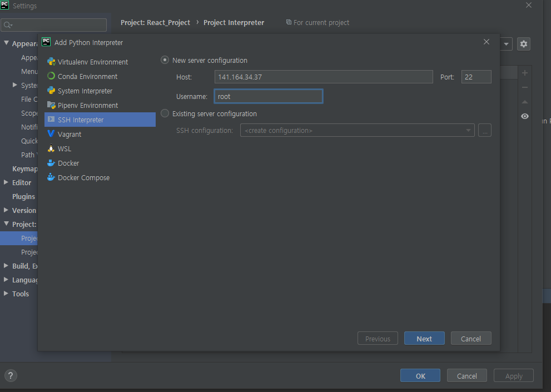Click the Next button
The height and width of the screenshot is (392, 551).
pyautogui.click(x=424, y=338)
